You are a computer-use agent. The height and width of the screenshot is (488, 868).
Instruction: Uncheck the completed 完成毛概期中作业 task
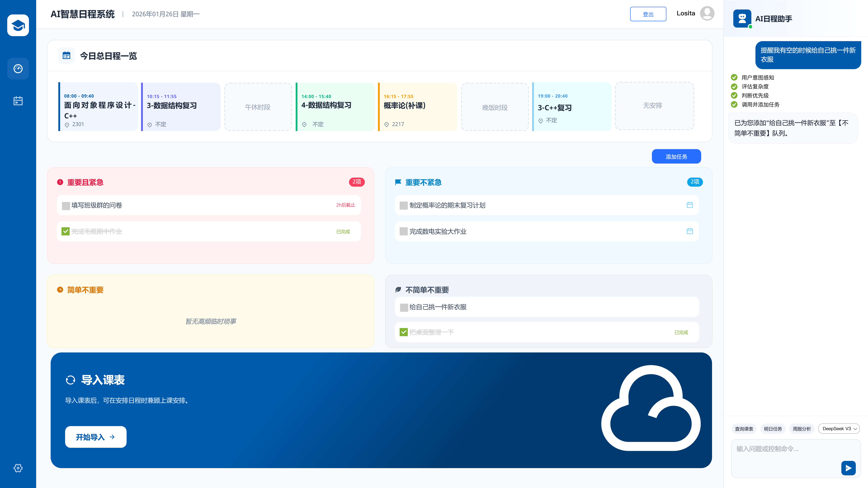tap(66, 231)
